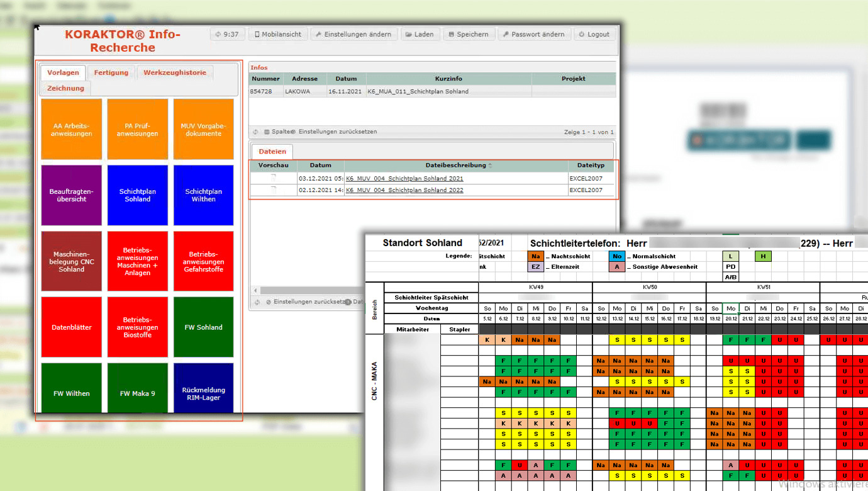This screenshot has width=868, height=491.
Task: Open the Zeichnung tab
Action: (65, 88)
